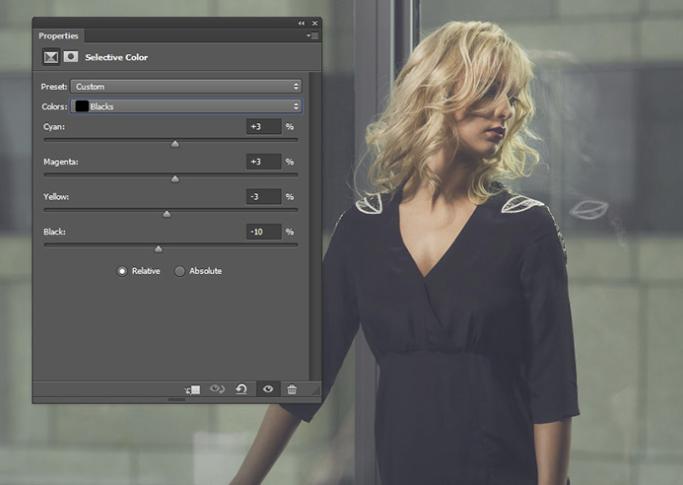Viewport: 683px width, 485px height.
Task: Open the Colors dropdown showing Blacks
Action: point(186,106)
